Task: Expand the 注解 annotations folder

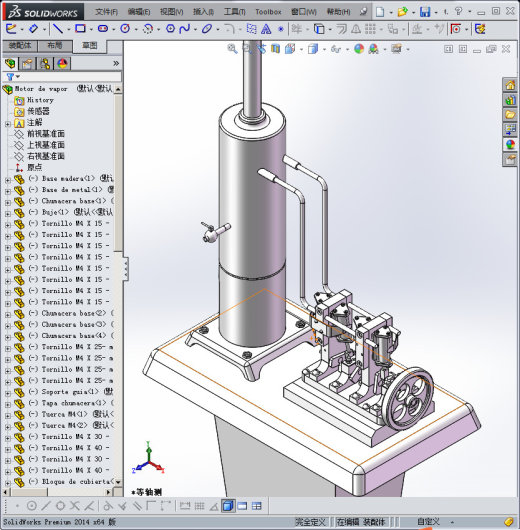Action: [8, 124]
